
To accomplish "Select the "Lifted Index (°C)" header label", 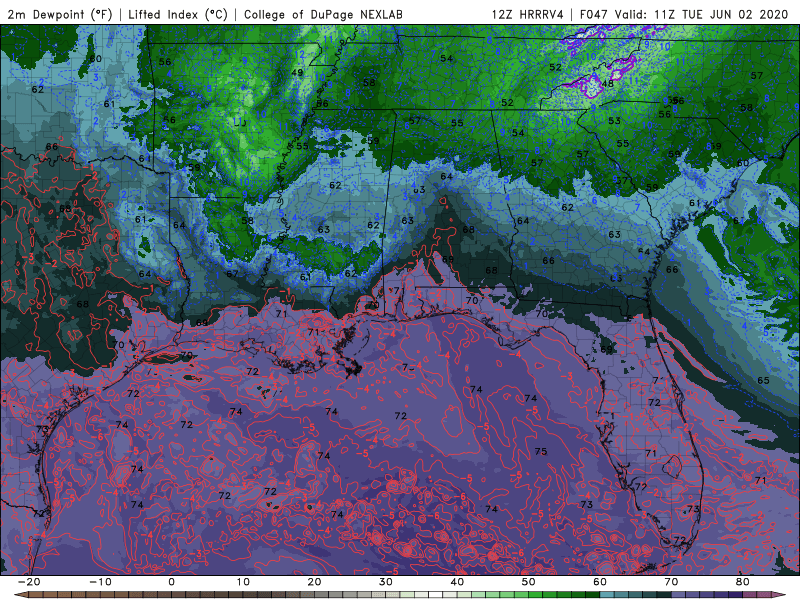I will pyautogui.click(x=178, y=15).
